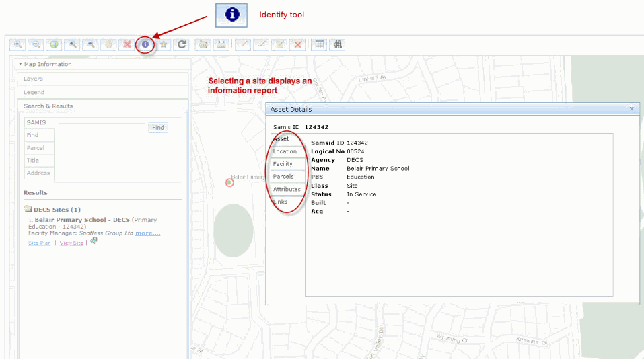Click the Agency value DECS
Viewport: 644px width, 359px height.
click(355, 160)
